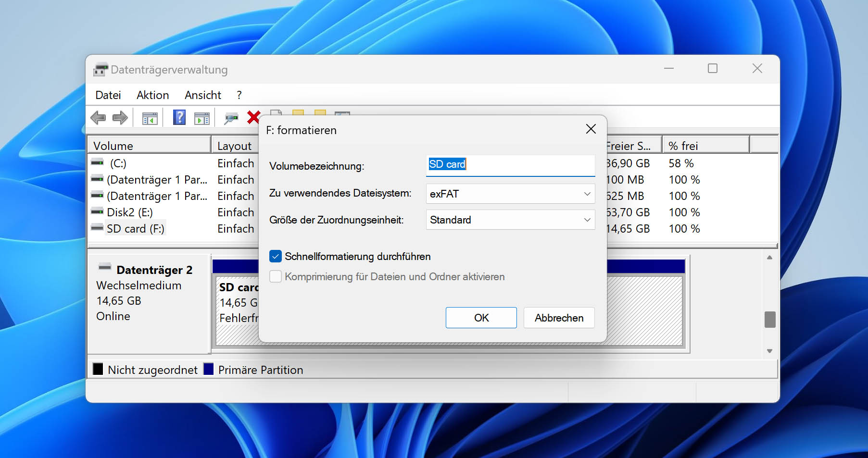Select the Disk2 (E:) volume row
868x458 pixels.
click(129, 212)
